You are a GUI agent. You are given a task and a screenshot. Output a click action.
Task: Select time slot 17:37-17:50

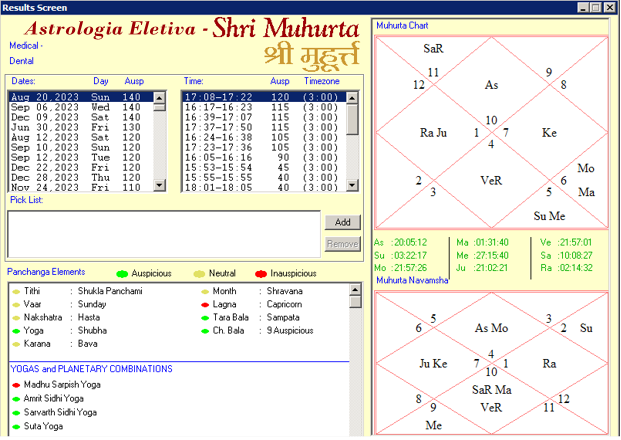(264, 127)
